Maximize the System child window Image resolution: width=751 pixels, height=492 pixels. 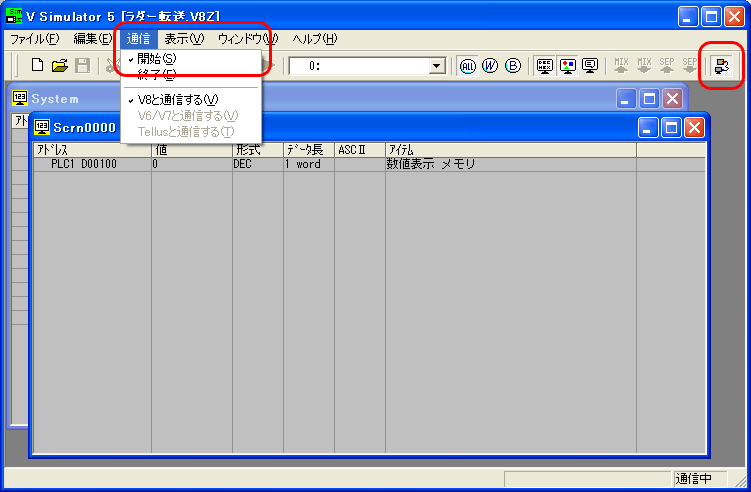pyautogui.click(x=649, y=98)
